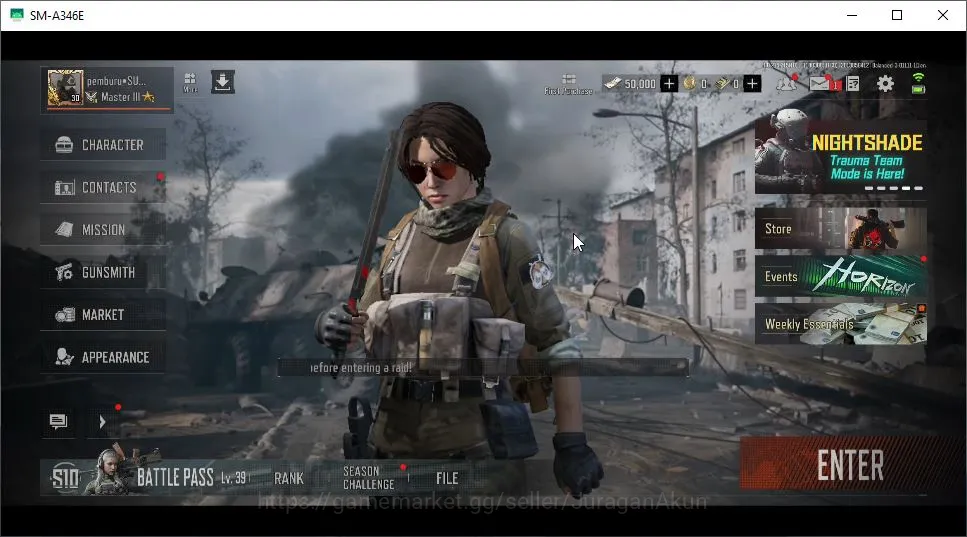The width and height of the screenshot is (967, 537).
Task: Open the FILE section
Action: pyautogui.click(x=447, y=478)
